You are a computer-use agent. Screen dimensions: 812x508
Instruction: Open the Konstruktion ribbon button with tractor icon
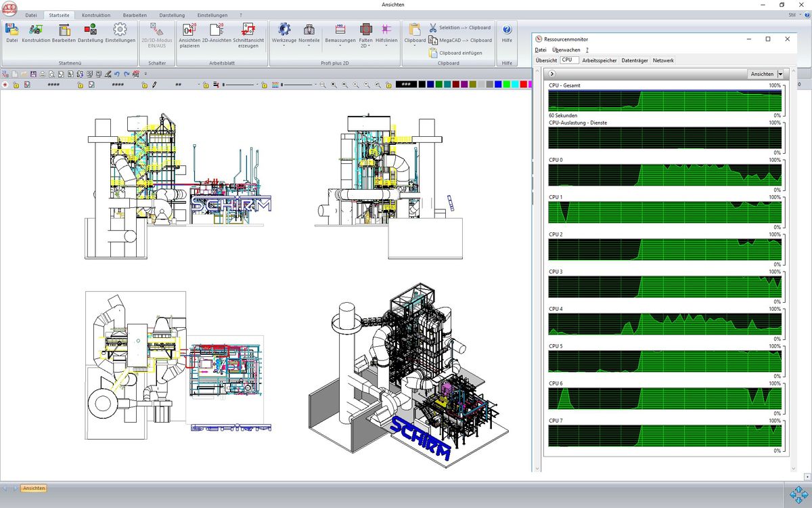click(36, 33)
